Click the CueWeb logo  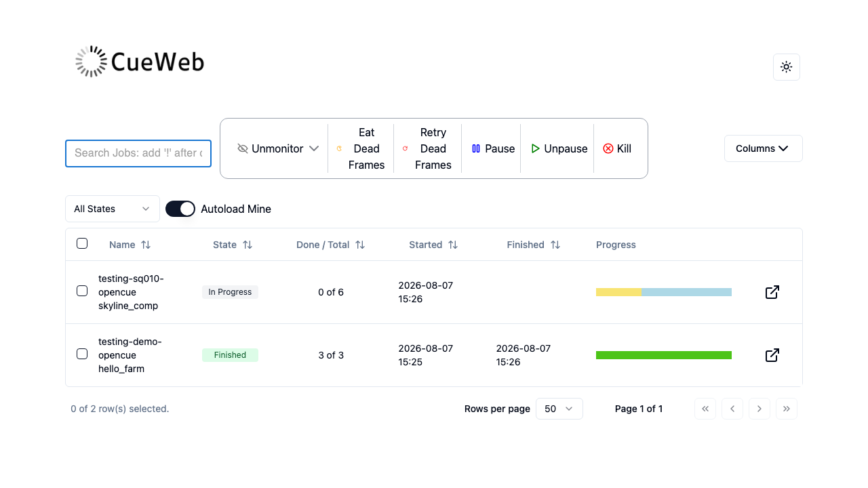point(140,62)
